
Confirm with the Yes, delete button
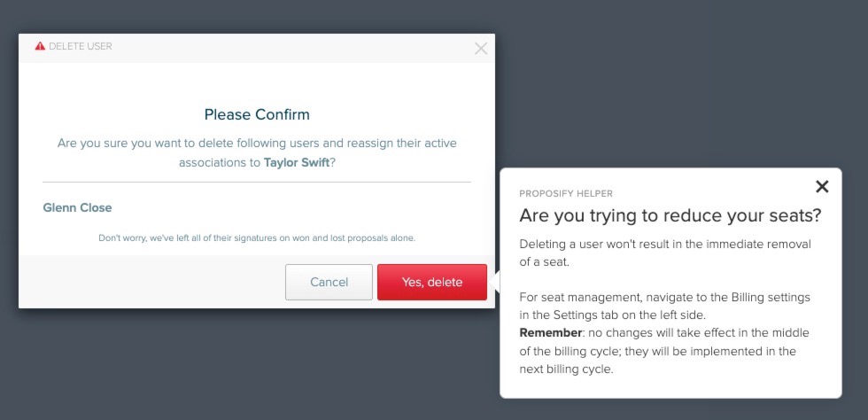[432, 282]
